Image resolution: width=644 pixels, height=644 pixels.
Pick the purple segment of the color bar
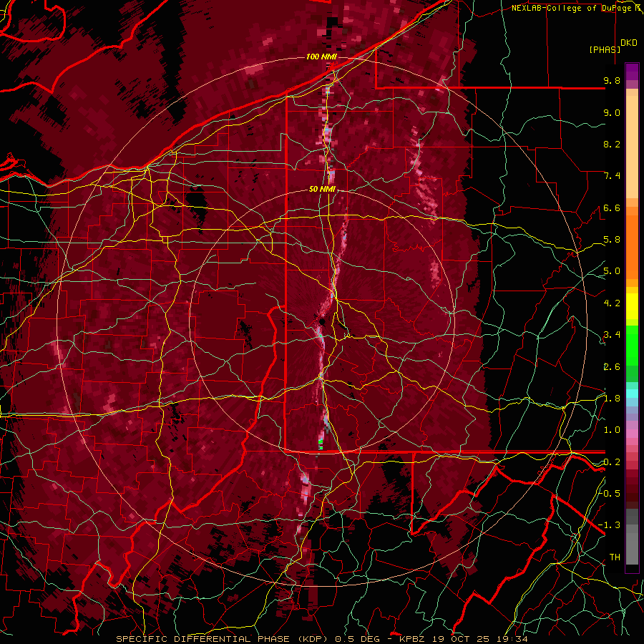(632, 72)
